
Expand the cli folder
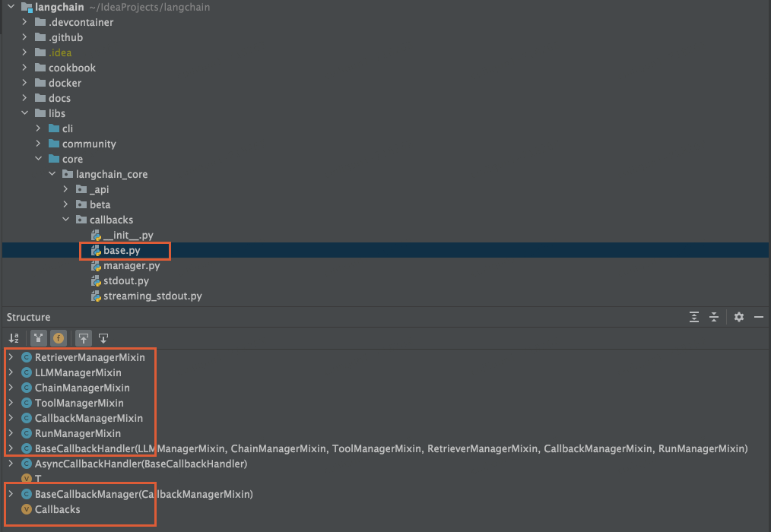[38, 128]
